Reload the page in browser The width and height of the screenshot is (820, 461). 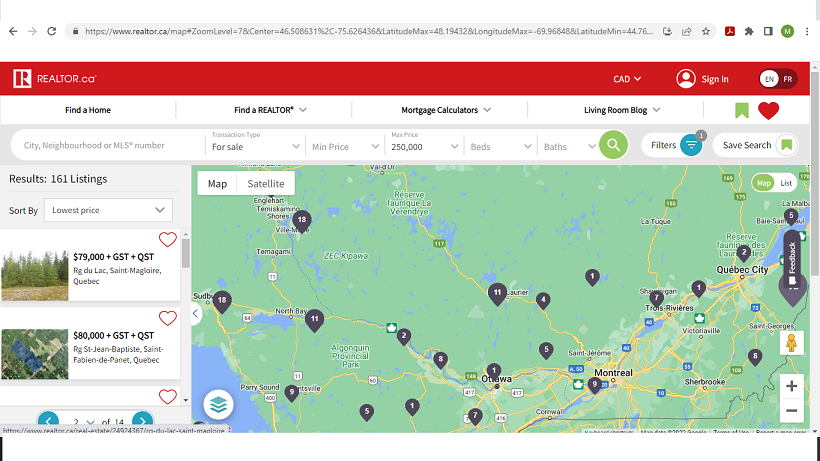pyautogui.click(x=51, y=31)
